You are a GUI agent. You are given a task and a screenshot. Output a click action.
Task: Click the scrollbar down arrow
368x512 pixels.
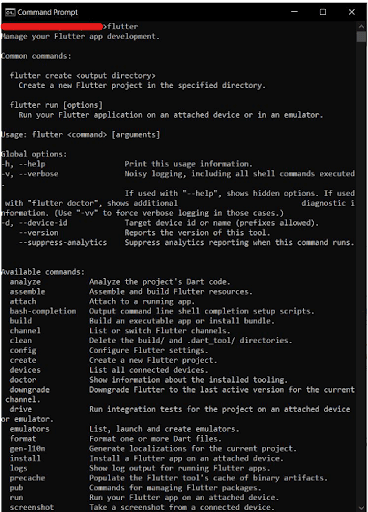361,508
